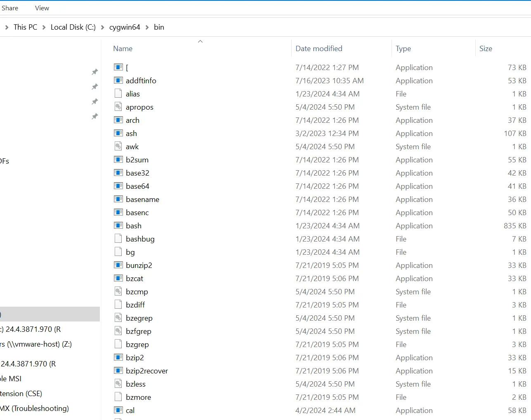Open the bunzip2 application icon
531x420 pixels.
click(x=118, y=265)
